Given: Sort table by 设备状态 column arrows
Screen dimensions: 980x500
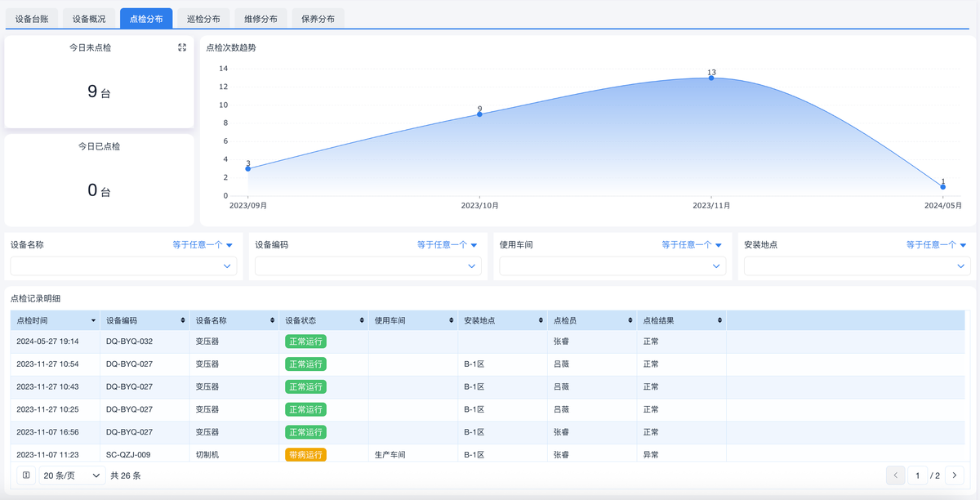Looking at the screenshot, I should pos(361,321).
